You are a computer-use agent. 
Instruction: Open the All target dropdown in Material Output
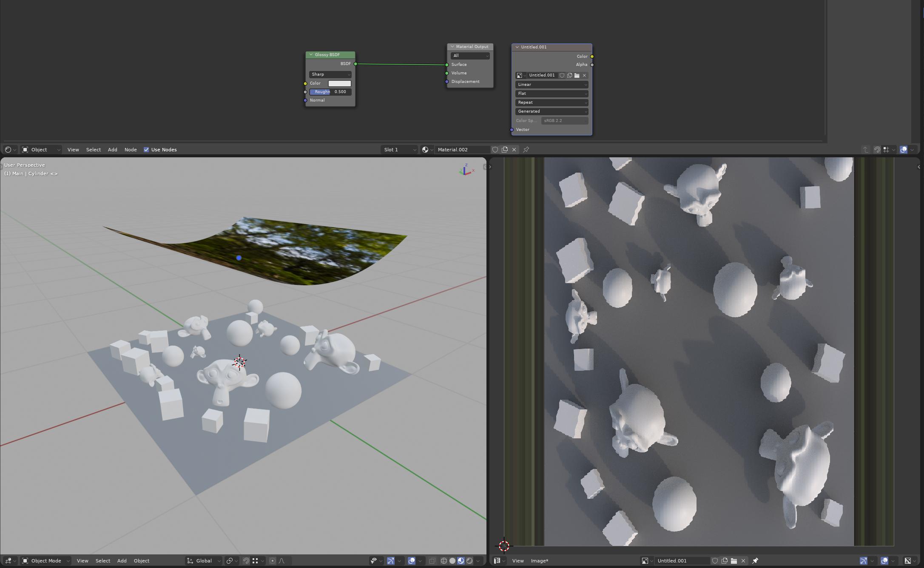click(470, 56)
